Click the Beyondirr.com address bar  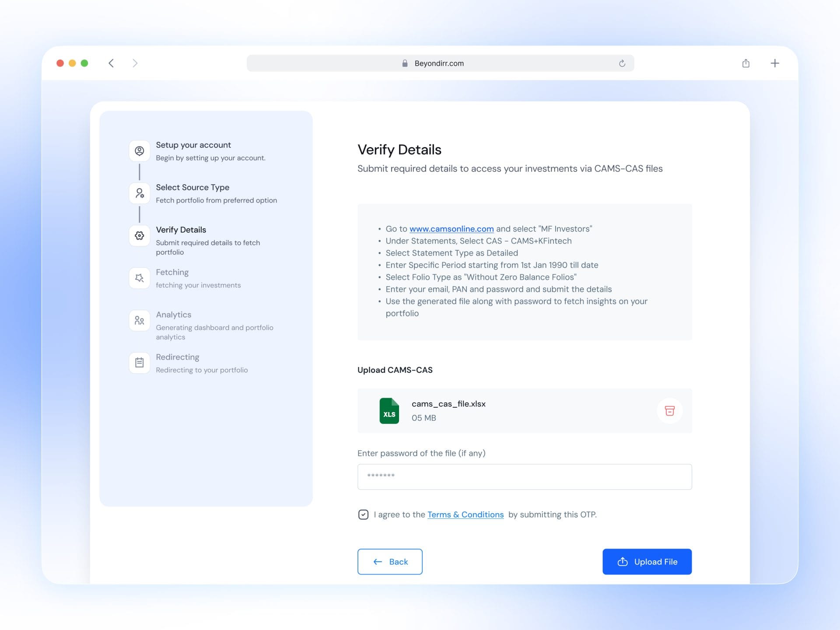click(x=440, y=63)
